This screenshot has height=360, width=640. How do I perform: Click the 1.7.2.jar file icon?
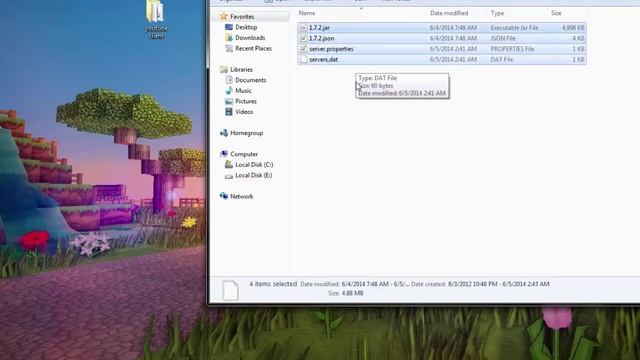pos(303,28)
